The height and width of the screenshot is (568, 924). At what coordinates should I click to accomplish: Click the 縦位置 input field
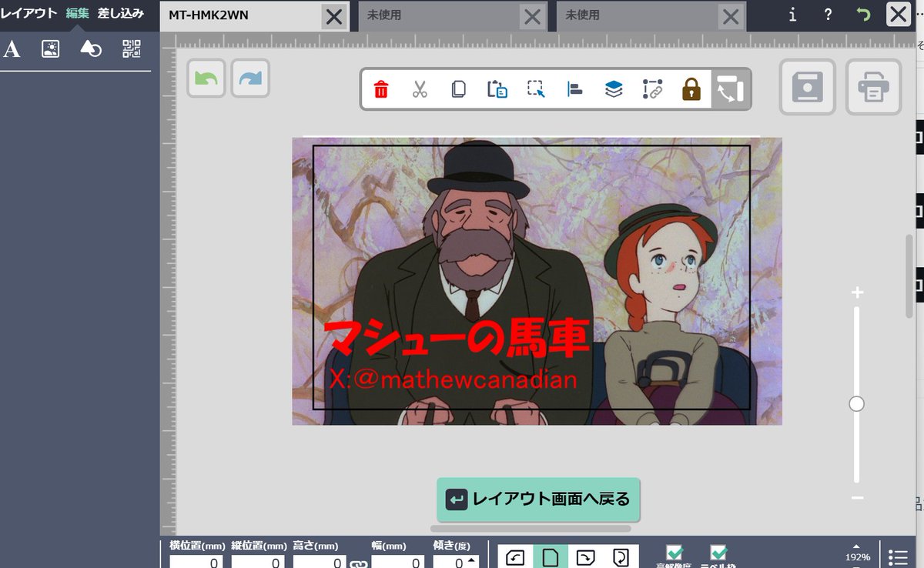[x=258, y=563]
